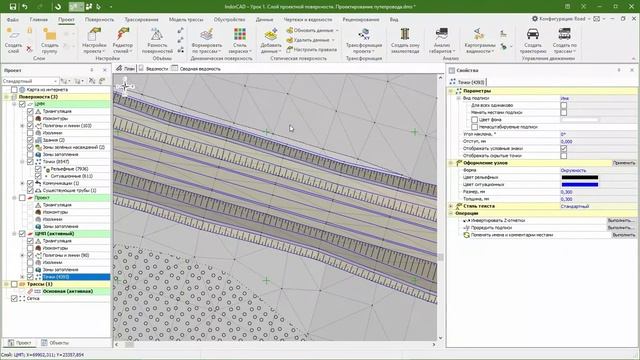
Task: Click Разность поверхностей volume tool
Action: pyautogui.click(x=157, y=40)
